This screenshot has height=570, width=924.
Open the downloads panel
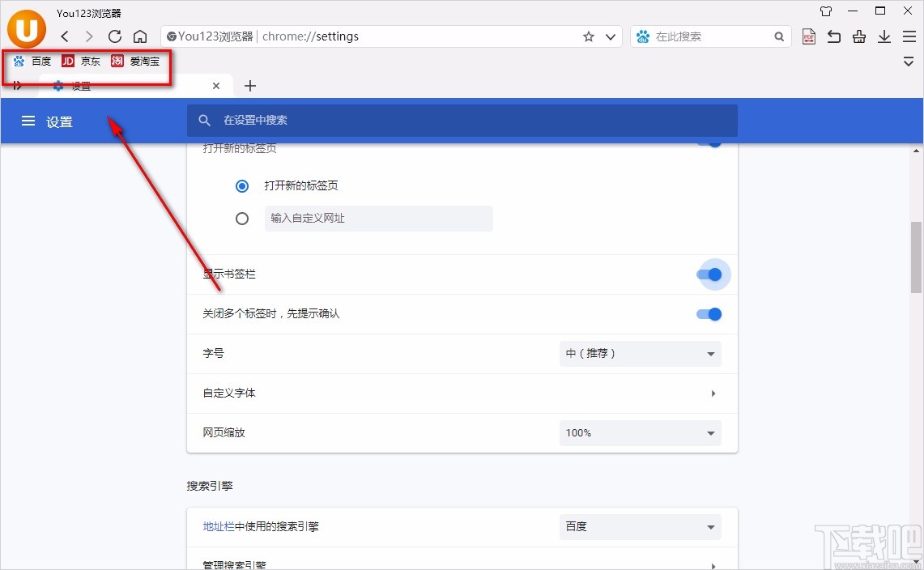click(x=884, y=36)
